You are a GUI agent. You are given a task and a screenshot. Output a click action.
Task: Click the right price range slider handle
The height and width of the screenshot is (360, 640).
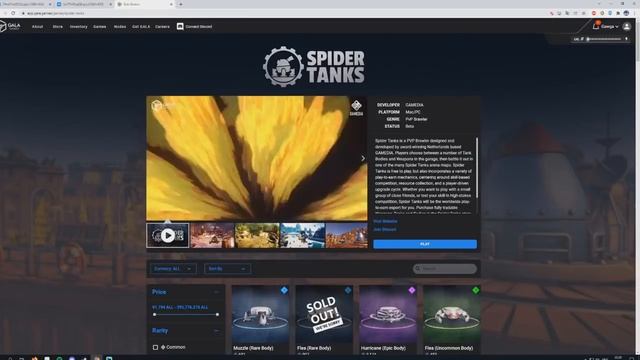click(x=217, y=315)
